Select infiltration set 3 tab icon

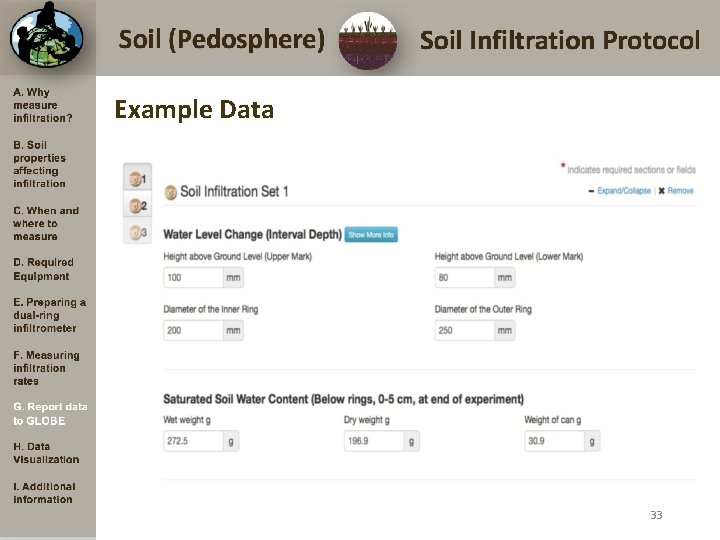coord(138,233)
